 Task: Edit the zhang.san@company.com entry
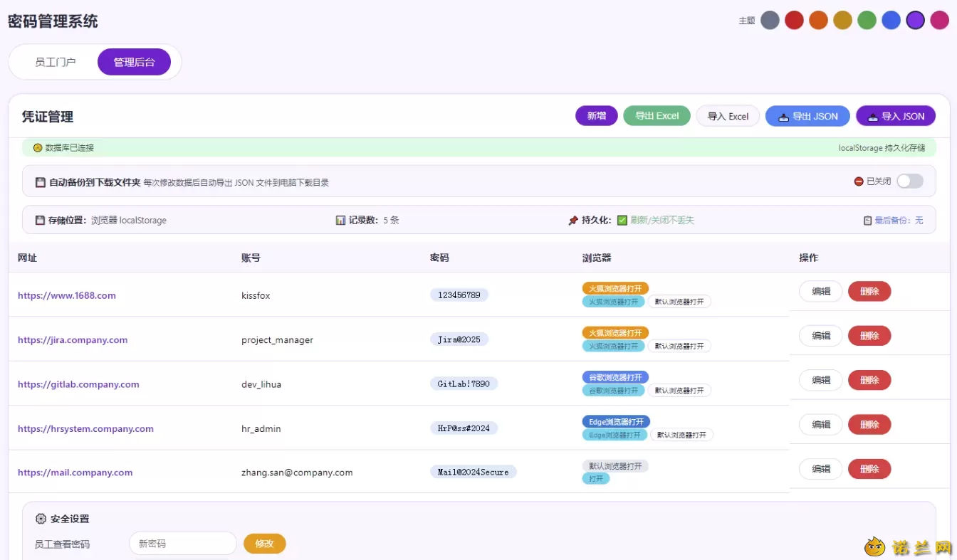pyautogui.click(x=821, y=469)
